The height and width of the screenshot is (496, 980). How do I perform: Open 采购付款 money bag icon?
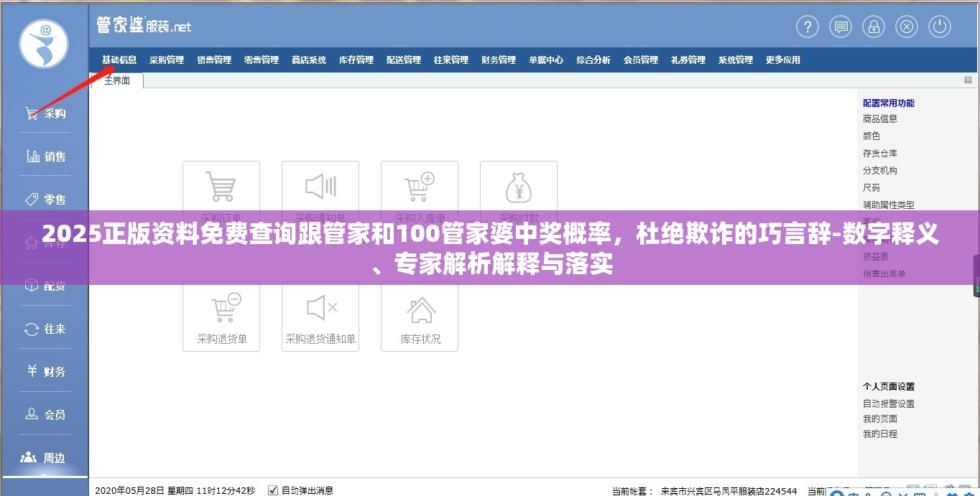click(x=519, y=187)
